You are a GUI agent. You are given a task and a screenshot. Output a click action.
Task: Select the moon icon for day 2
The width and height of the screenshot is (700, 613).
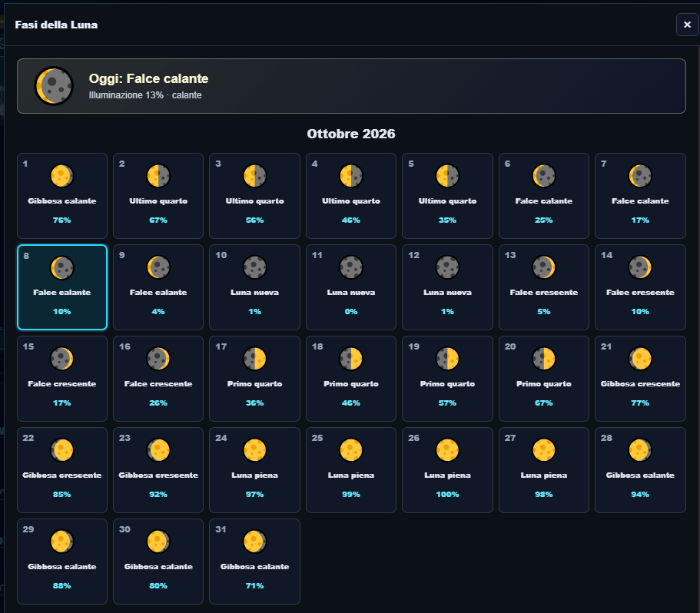click(158, 176)
